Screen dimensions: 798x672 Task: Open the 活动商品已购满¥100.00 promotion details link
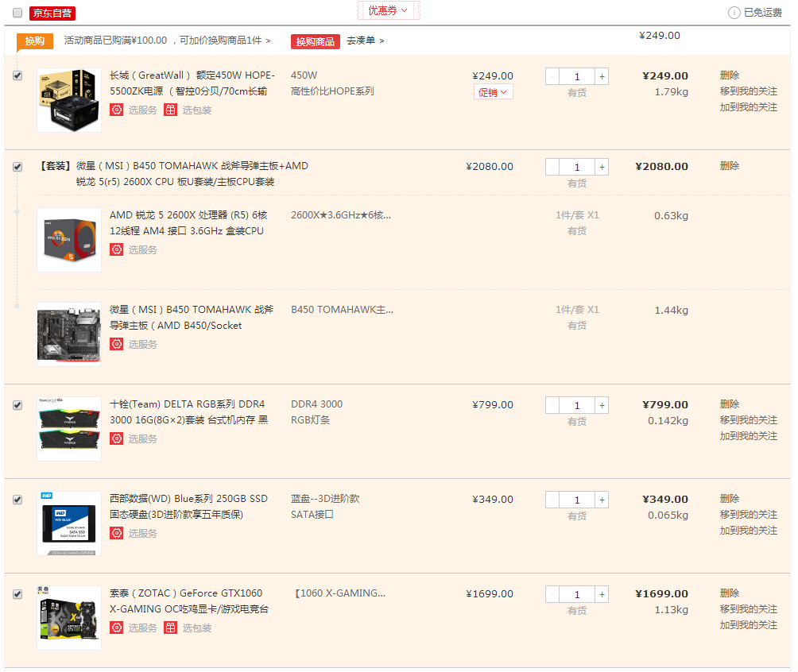point(168,41)
